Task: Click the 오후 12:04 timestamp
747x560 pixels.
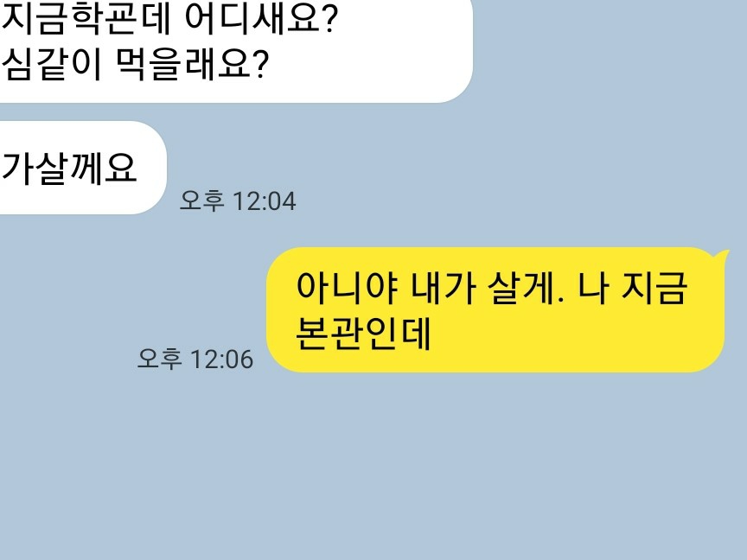Action: [237, 201]
